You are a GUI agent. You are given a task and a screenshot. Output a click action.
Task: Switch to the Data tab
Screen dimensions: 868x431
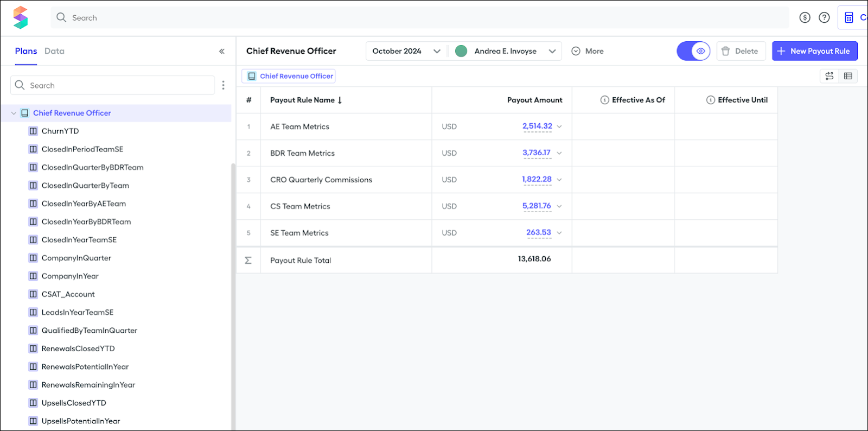tap(54, 51)
